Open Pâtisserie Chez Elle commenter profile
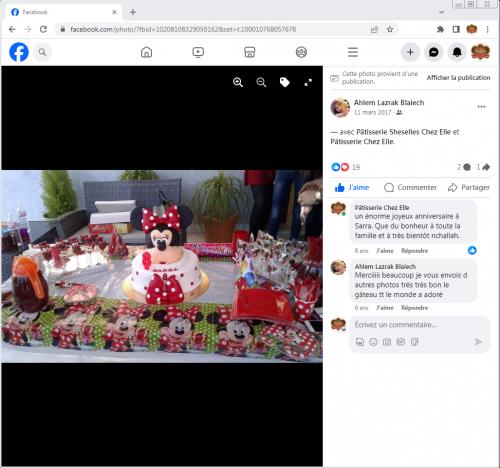 382,207
